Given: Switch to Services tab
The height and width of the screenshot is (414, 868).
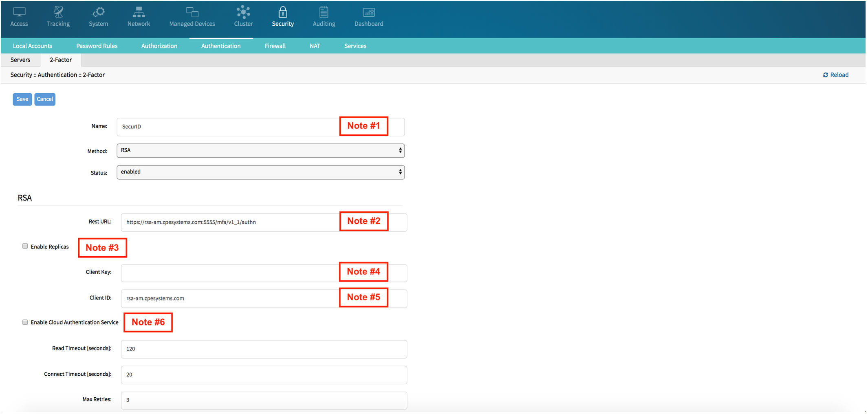Looking at the screenshot, I should [x=355, y=46].
